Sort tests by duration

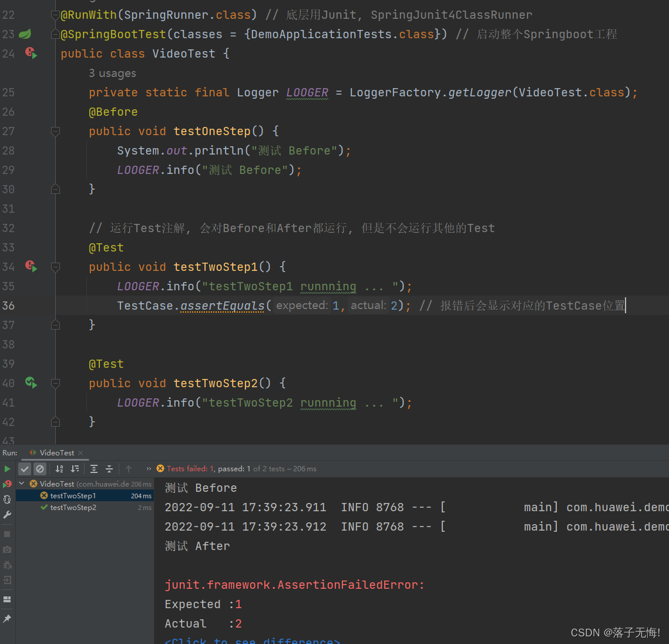point(75,468)
